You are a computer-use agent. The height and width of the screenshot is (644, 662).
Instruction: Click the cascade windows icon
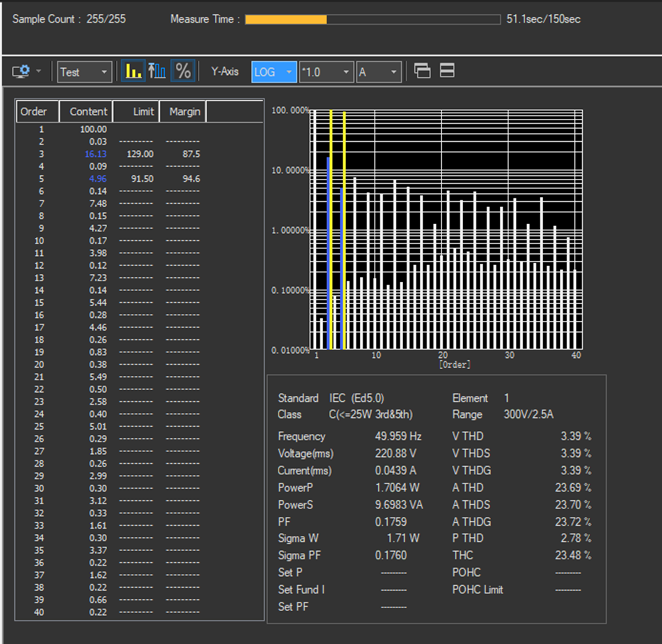click(422, 71)
